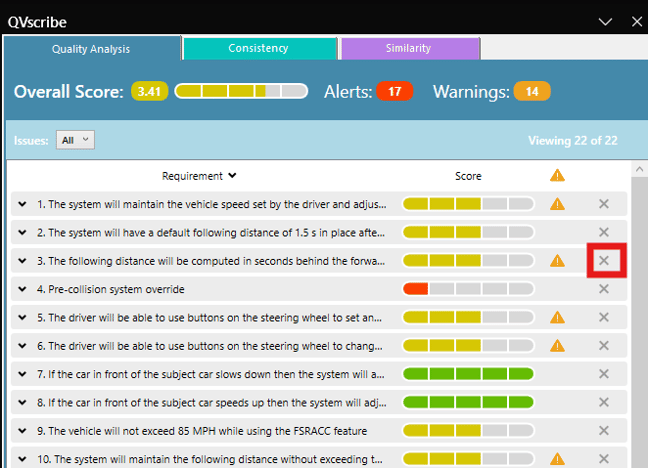648x468 pixels.
Task: Expand requirement 9 about 85 MPH
Action: (22, 431)
